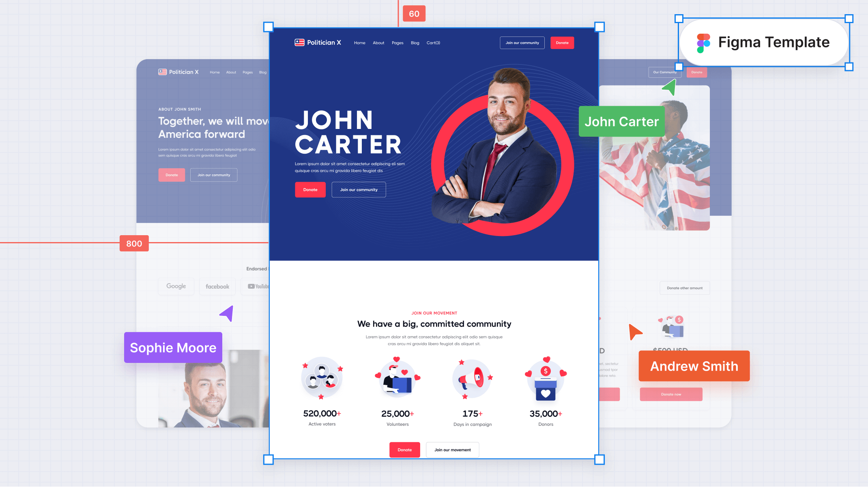
Task: Expand the Pages dropdown in navbar
Action: [397, 43]
